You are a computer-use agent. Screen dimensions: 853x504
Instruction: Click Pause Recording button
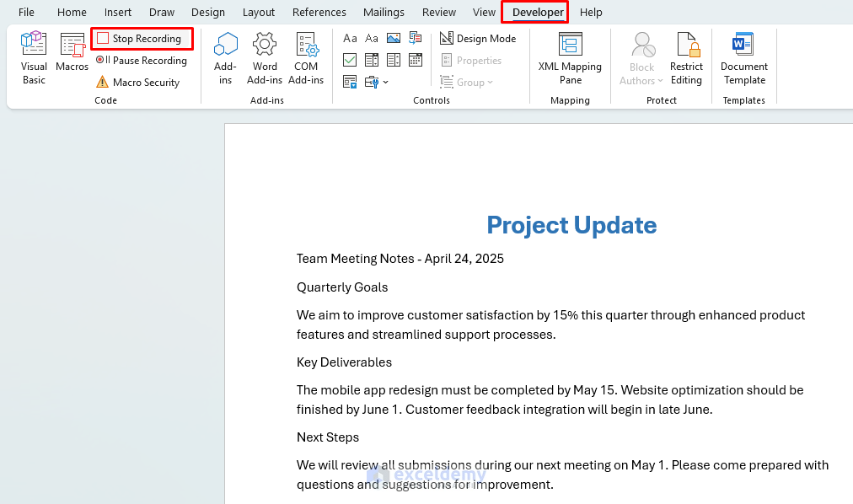(142, 61)
